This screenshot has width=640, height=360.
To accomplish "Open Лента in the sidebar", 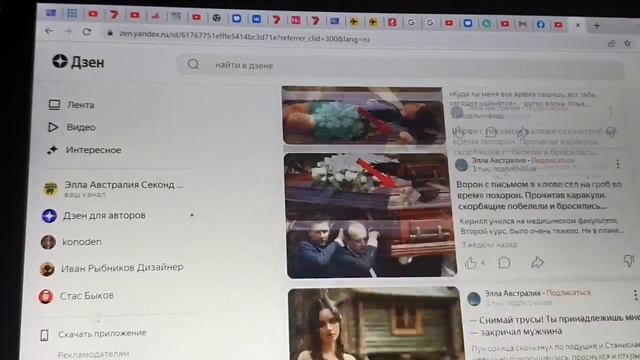I will pos(81,105).
